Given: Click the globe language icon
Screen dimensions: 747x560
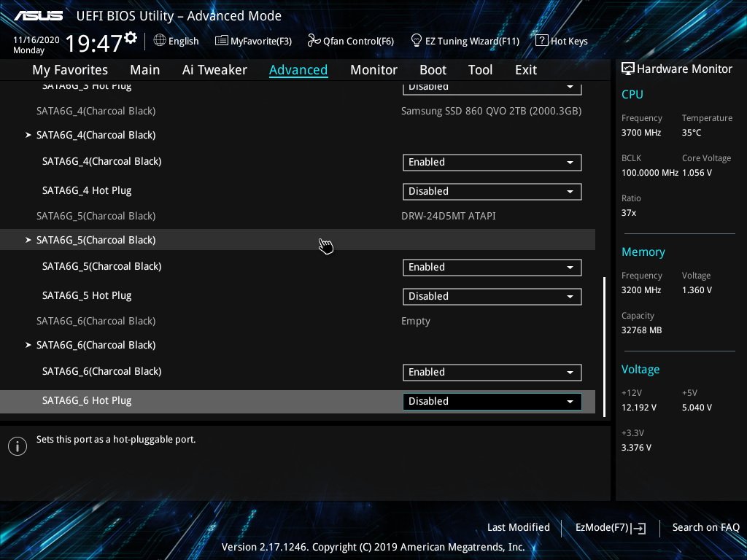Looking at the screenshot, I should pyautogui.click(x=160, y=41).
